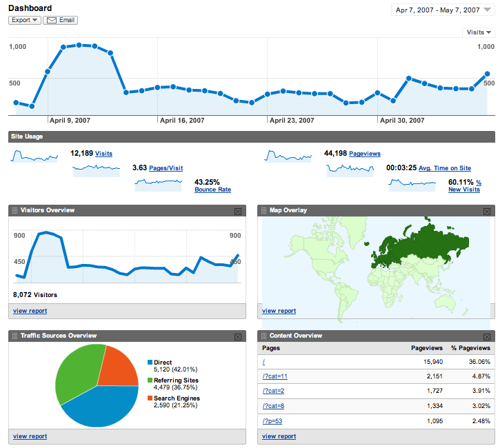498x448 pixels.
Task: Expand the Visits metric dropdown on graph
Action: click(479, 32)
